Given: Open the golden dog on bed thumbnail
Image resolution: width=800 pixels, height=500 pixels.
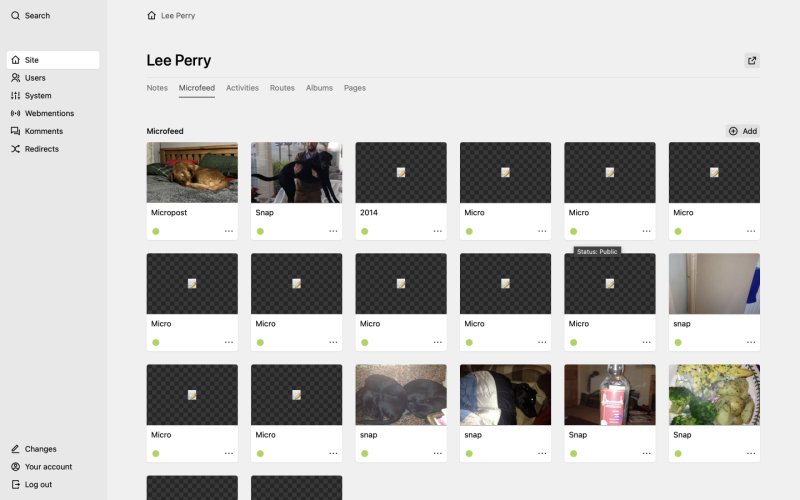Looking at the screenshot, I should (192, 172).
